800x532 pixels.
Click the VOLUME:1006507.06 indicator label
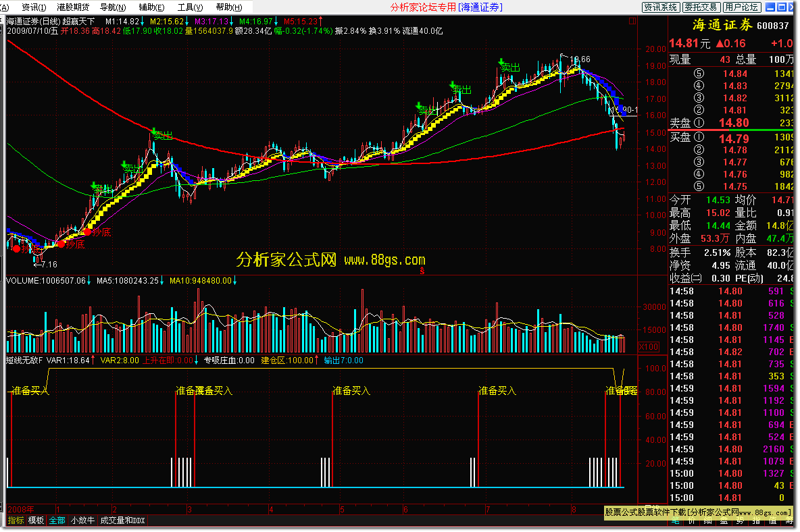tap(46, 281)
